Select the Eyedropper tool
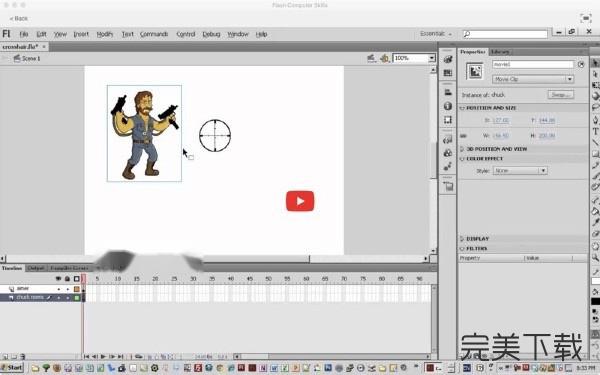 (x=596, y=222)
